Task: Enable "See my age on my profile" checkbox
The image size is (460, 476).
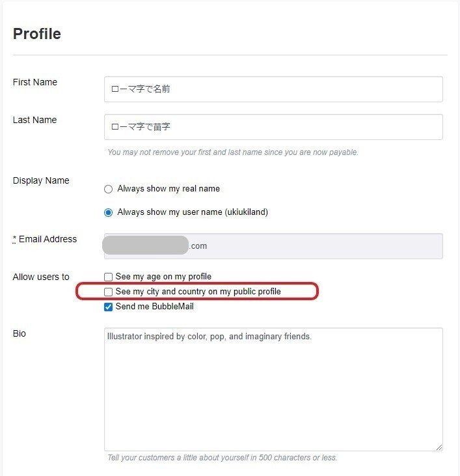Action: (109, 277)
